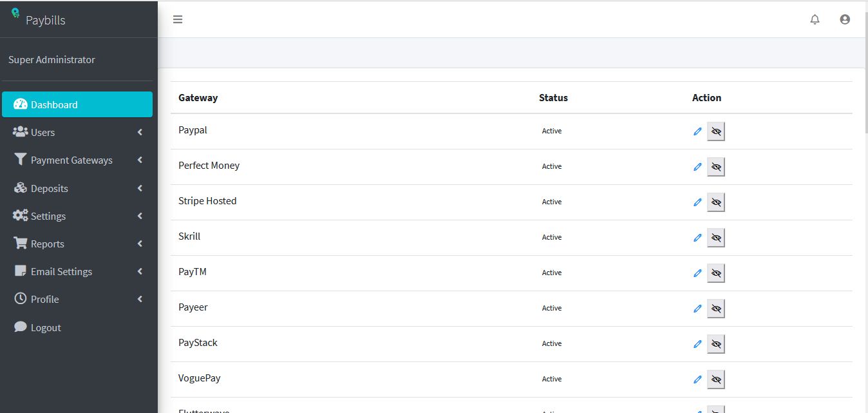Hide the PayStack gateway
Screen dimensions: 868x413
click(716, 344)
